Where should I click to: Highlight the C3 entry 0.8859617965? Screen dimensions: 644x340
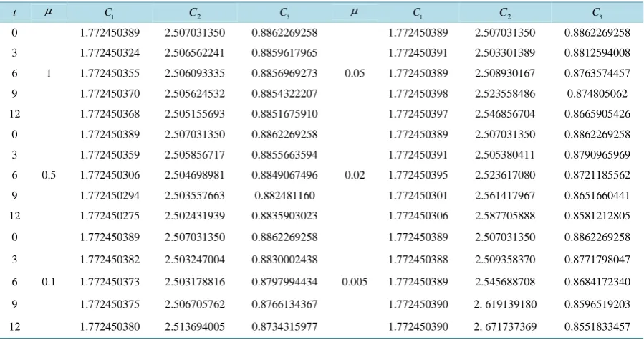tap(284, 53)
